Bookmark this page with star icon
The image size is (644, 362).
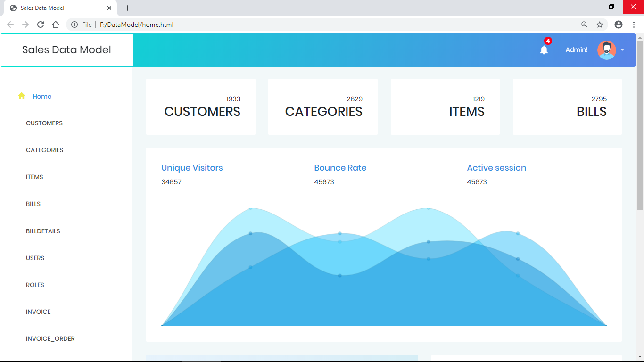600,25
